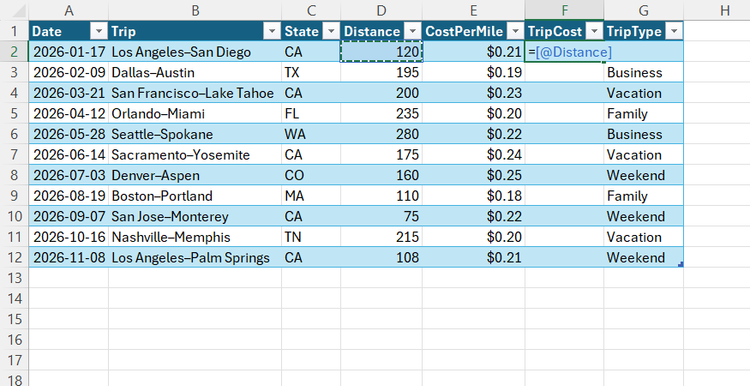
Task: Click the Nashville–Memphis trip cell
Action: 195,237
